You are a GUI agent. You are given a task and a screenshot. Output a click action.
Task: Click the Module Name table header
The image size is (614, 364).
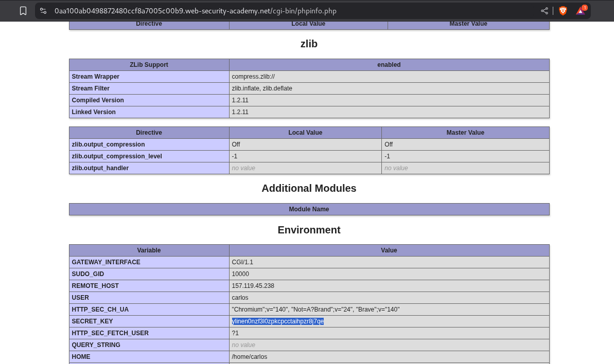pyautogui.click(x=309, y=209)
